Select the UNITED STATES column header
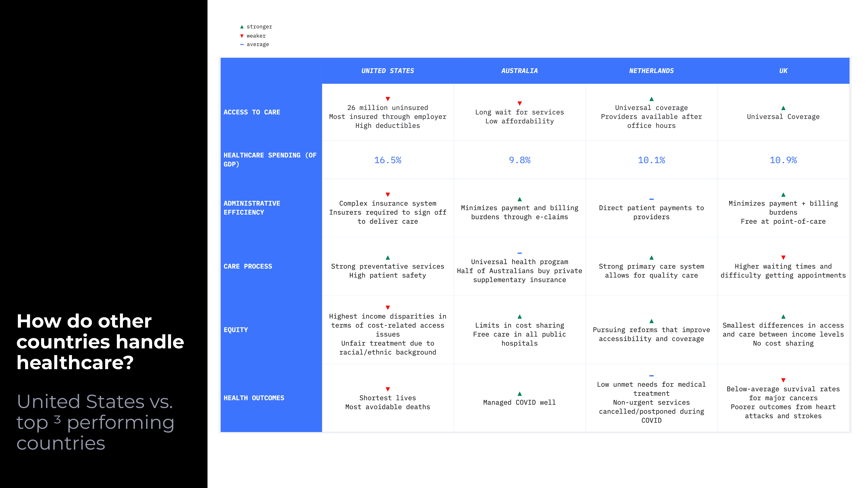 click(x=387, y=71)
